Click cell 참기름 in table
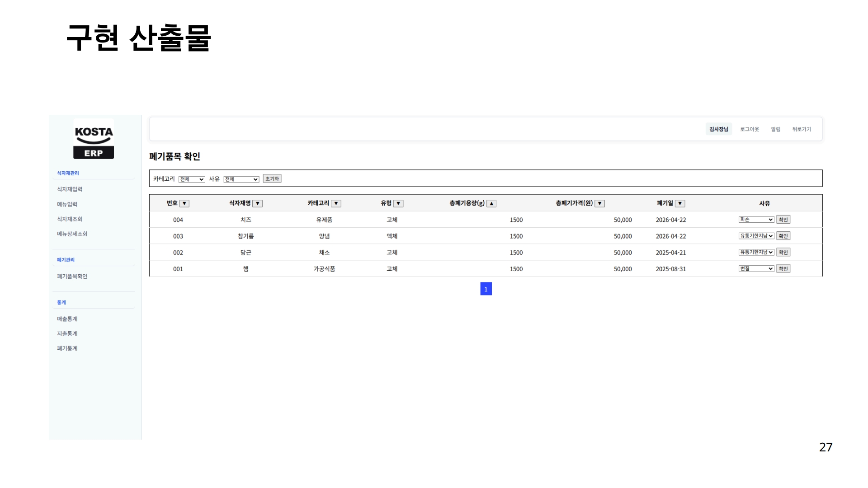868x488 pixels. click(245, 236)
